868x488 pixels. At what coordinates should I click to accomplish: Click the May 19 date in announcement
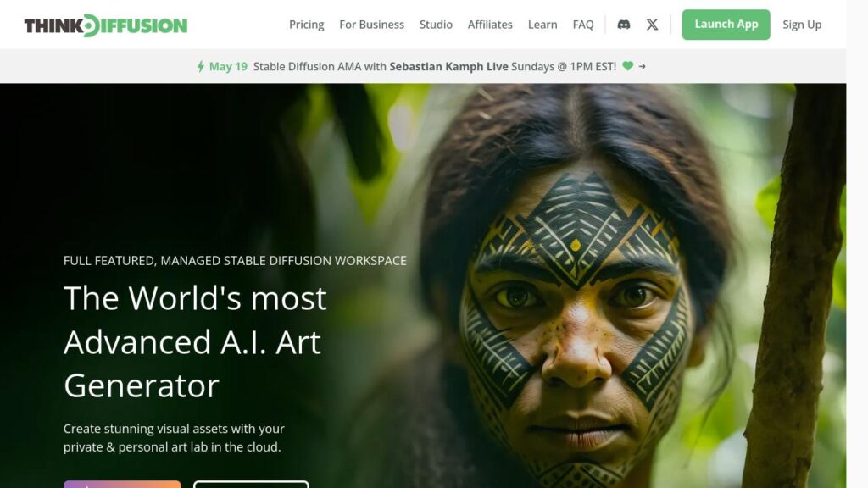228,66
